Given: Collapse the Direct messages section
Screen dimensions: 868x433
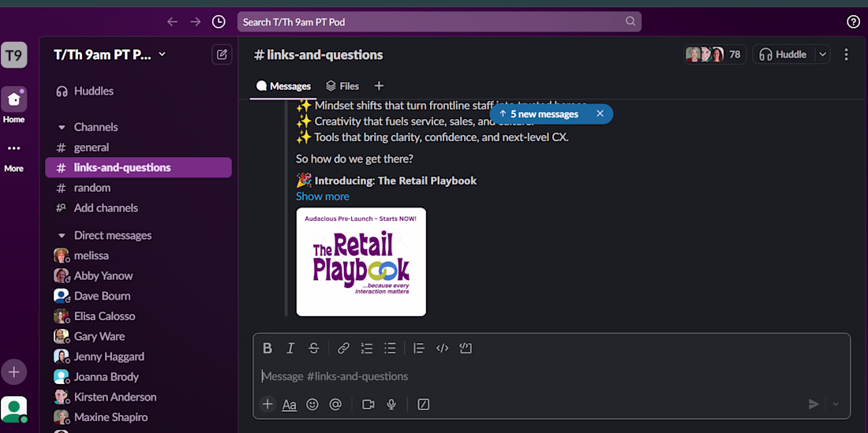Looking at the screenshot, I should tap(62, 236).
